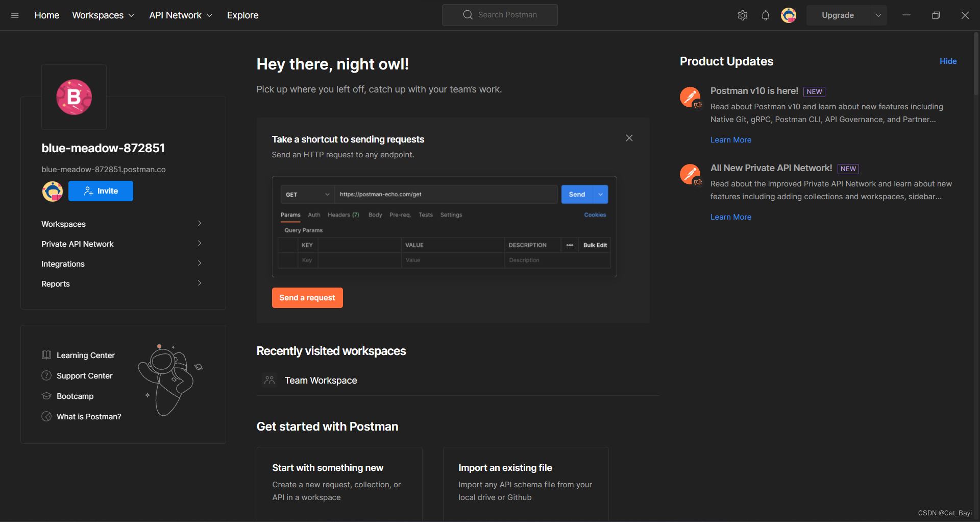Screen dimensions: 980x522
Task: Hide the Product Updates panel
Action: (948, 61)
